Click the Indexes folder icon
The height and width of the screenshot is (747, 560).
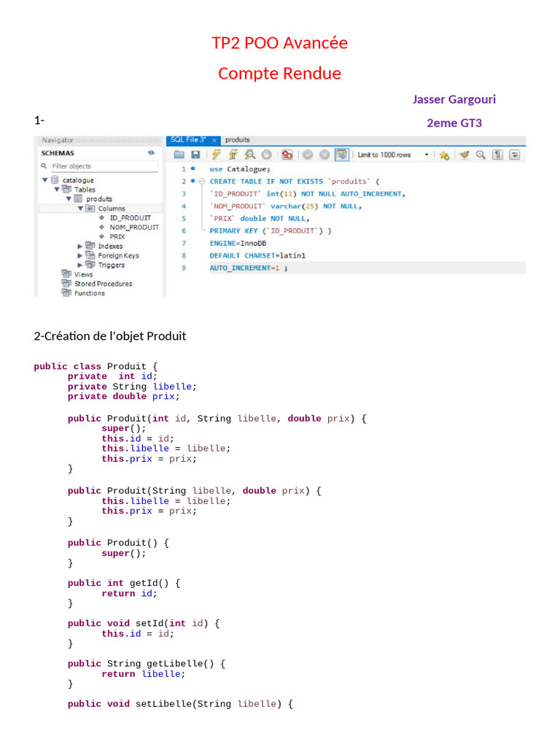90,246
